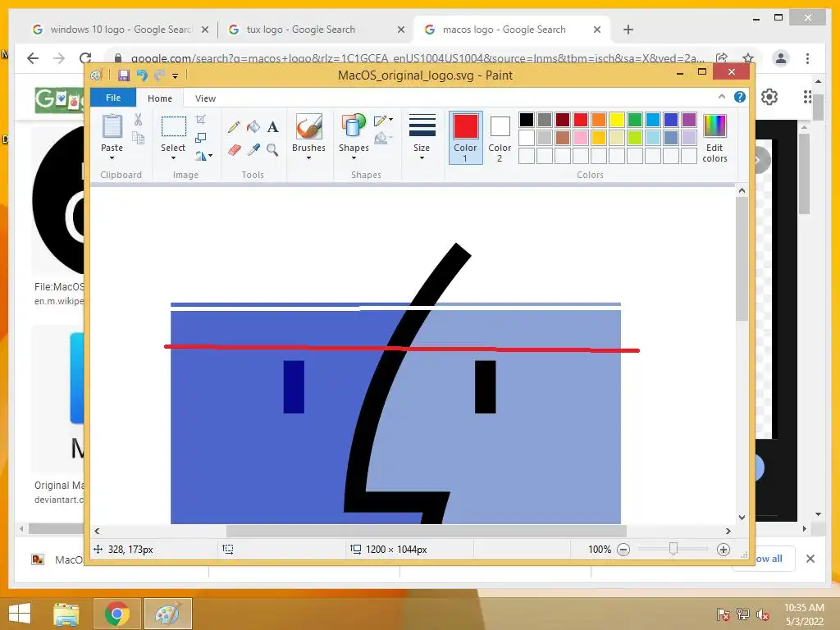Expand the Paste dropdown arrow
The height and width of the screenshot is (630, 840).
[x=112, y=158]
